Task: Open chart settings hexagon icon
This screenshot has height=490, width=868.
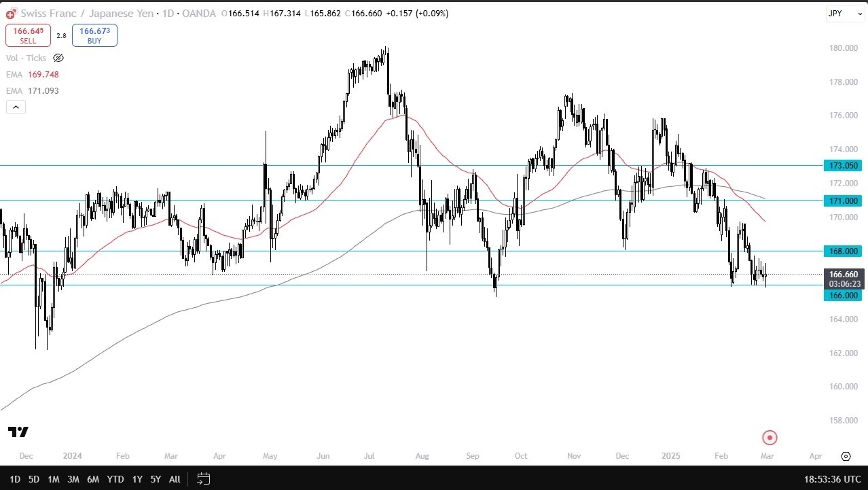Action: [846, 456]
